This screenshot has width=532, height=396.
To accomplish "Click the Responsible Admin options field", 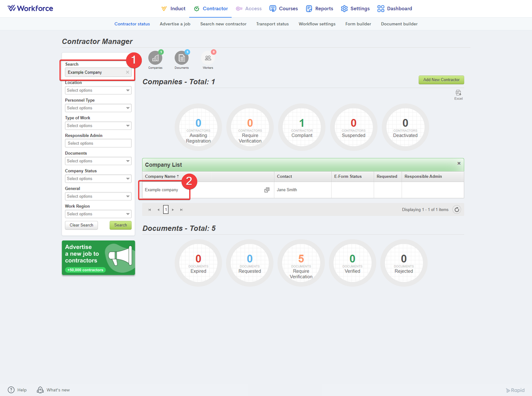I will click(98, 143).
